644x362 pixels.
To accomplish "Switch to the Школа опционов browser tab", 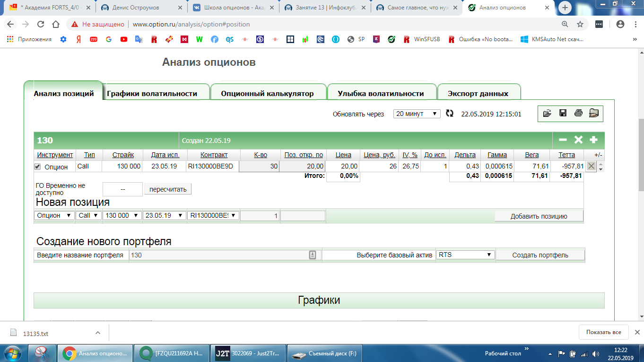I will pyautogui.click(x=233, y=8).
